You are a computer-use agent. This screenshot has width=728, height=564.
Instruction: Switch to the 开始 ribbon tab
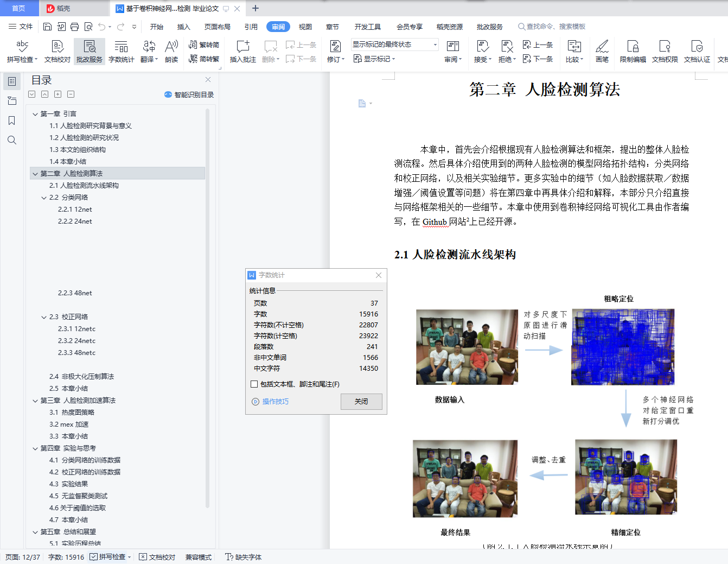pos(157,27)
